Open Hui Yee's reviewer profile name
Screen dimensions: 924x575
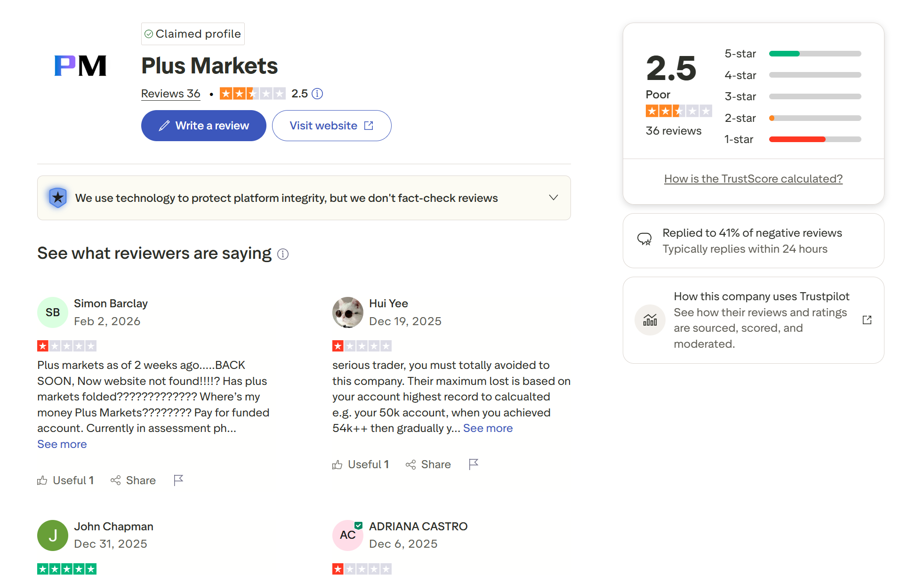click(x=388, y=303)
